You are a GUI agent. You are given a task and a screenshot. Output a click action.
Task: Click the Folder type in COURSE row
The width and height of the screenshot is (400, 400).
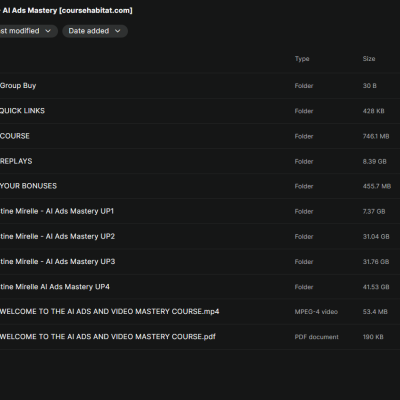[x=304, y=136]
